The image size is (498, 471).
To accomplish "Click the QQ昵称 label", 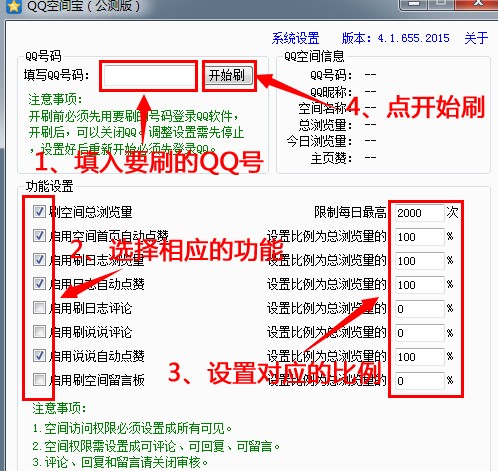I will click(x=331, y=91).
